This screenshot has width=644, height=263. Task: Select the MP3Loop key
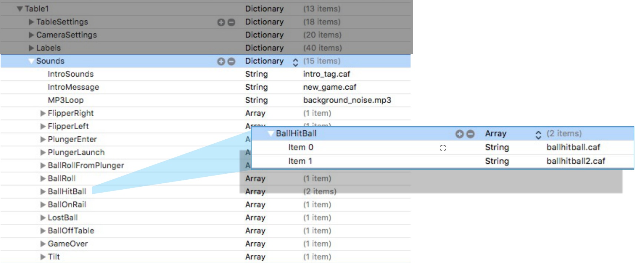tap(66, 100)
